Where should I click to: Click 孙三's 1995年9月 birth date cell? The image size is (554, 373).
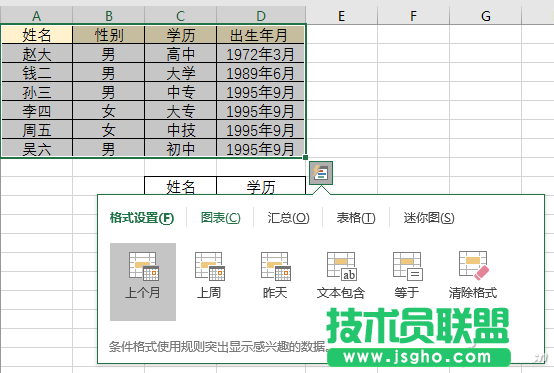click(261, 92)
